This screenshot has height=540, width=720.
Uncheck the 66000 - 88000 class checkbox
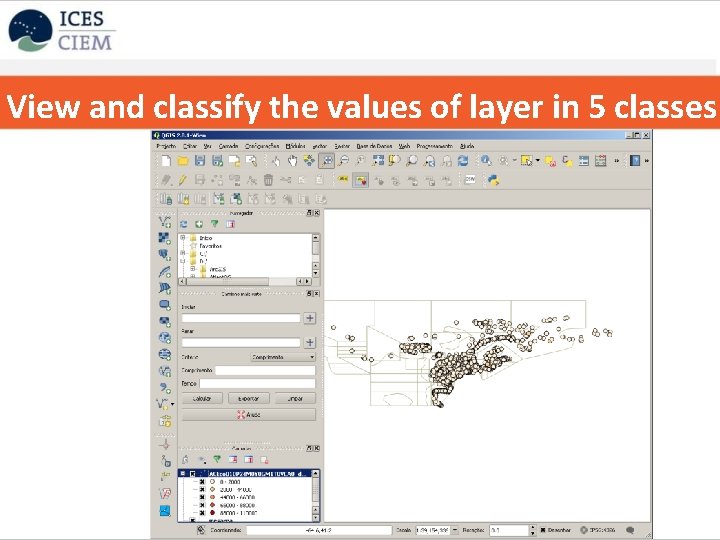(x=202, y=505)
